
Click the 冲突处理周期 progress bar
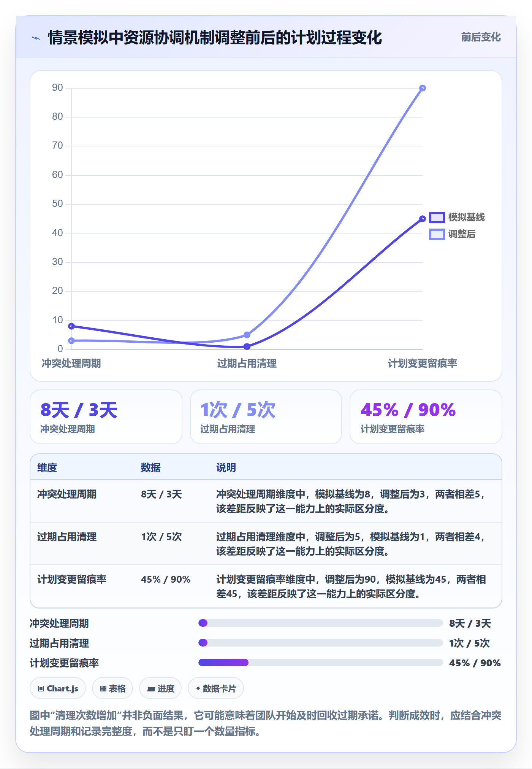point(321,623)
